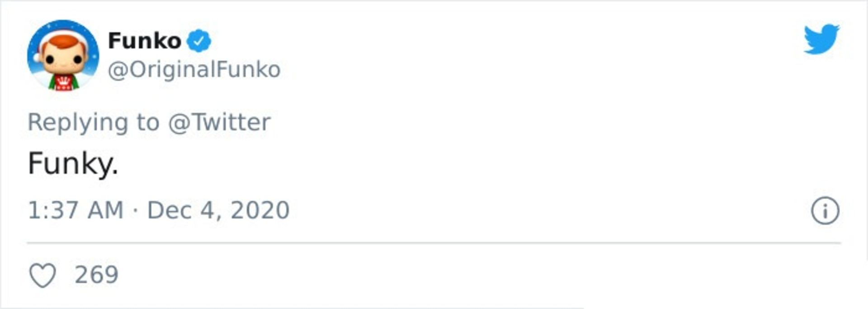Click the 1:37 AM timestamp

[x=75, y=210]
